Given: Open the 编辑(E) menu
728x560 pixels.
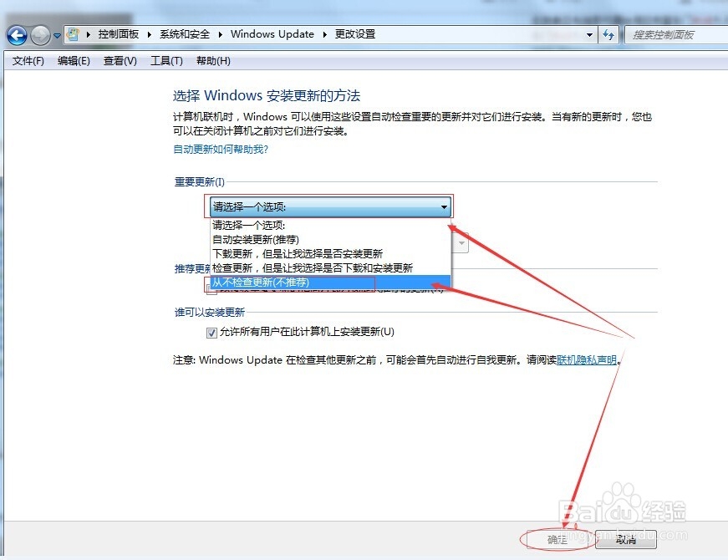Looking at the screenshot, I should pos(74,61).
